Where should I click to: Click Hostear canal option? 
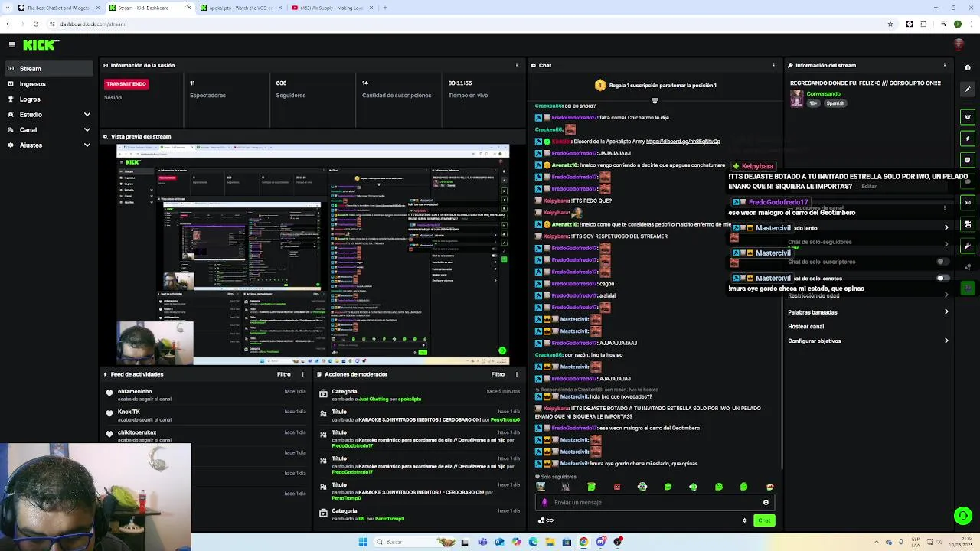pyautogui.click(x=806, y=327)
